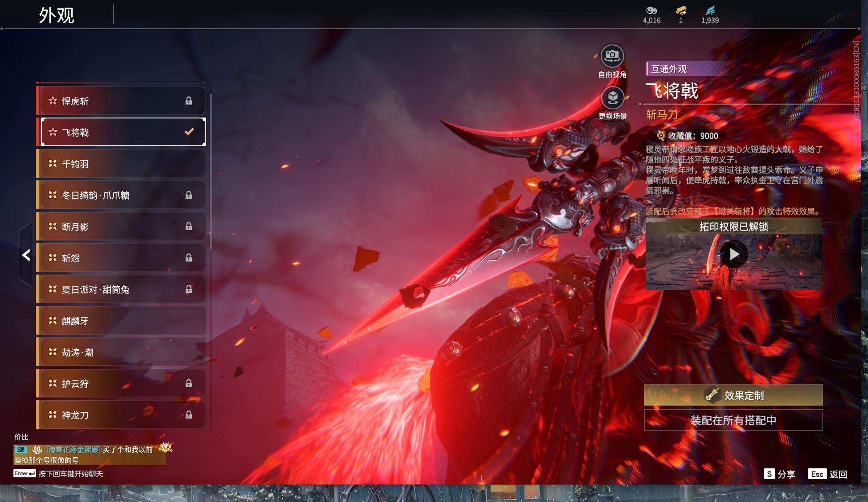Select the 飞将戟 weapon skin
Screen dimensions: 868x502
pos(121,132)
